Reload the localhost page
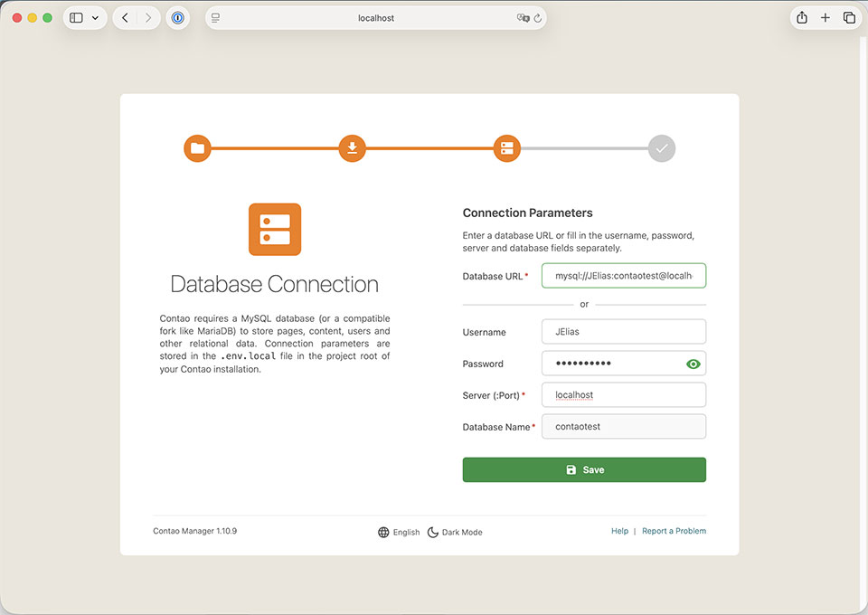The height and width of the screenshot is (615, 868). (x=538, y=18)
